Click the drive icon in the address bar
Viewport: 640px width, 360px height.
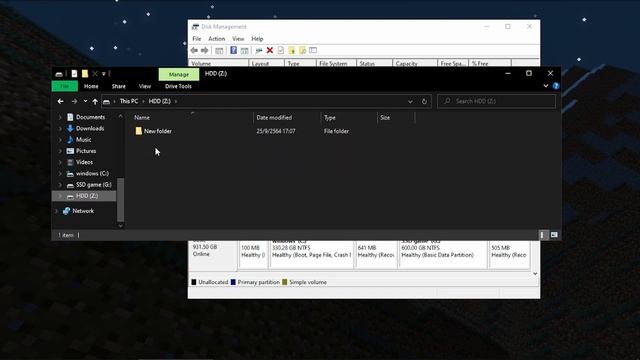click(x=107, y=101)
